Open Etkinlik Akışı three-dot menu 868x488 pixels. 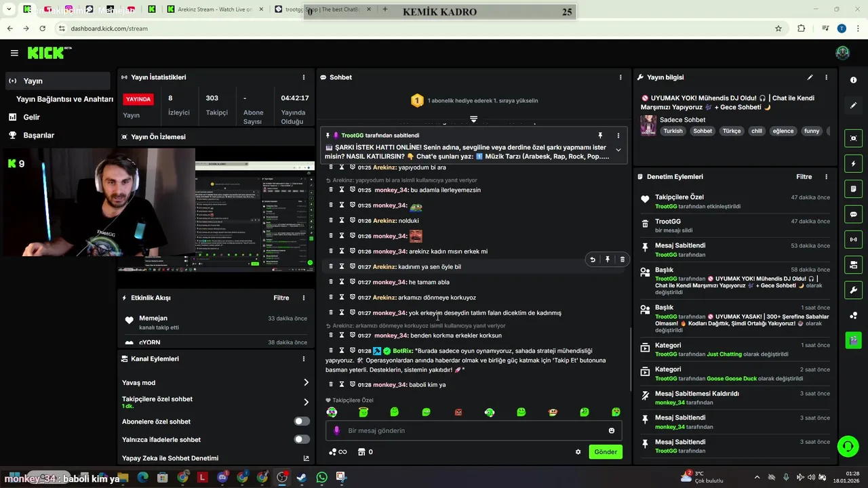click(304, 298)
